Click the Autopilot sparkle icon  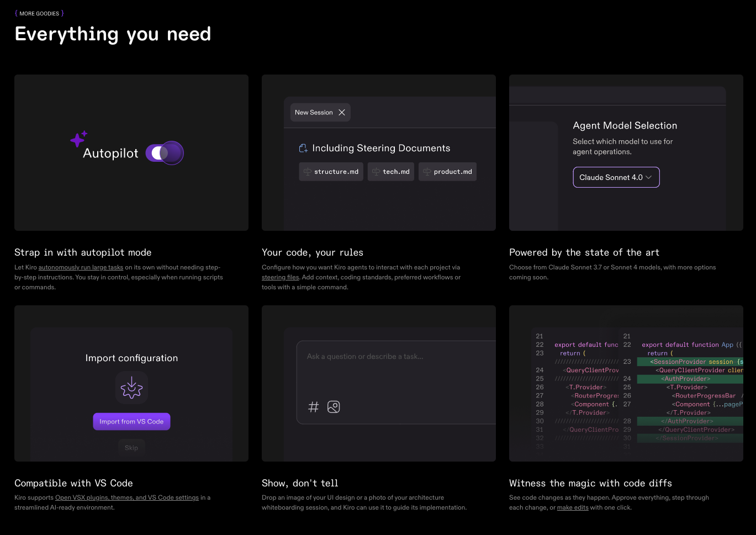[78, 138]
